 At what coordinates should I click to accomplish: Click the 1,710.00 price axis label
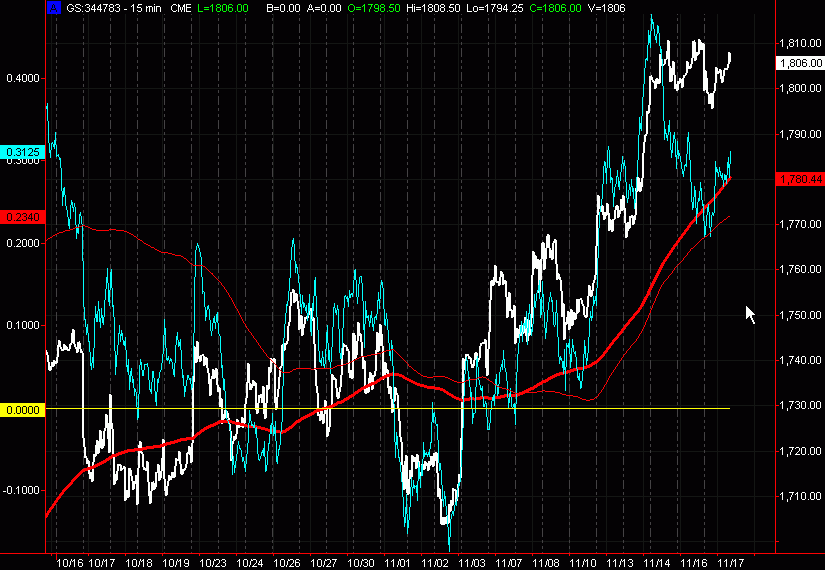[x=800, y=496]
